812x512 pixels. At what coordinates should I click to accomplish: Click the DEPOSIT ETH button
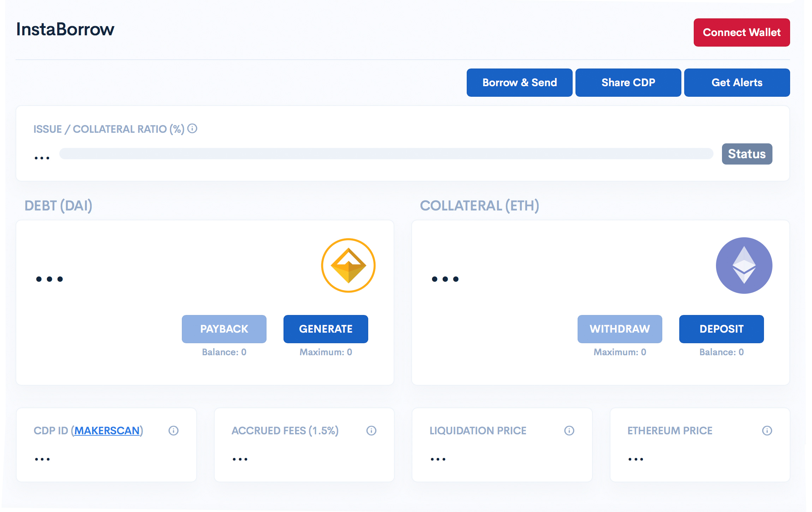[x=721, y=329]
